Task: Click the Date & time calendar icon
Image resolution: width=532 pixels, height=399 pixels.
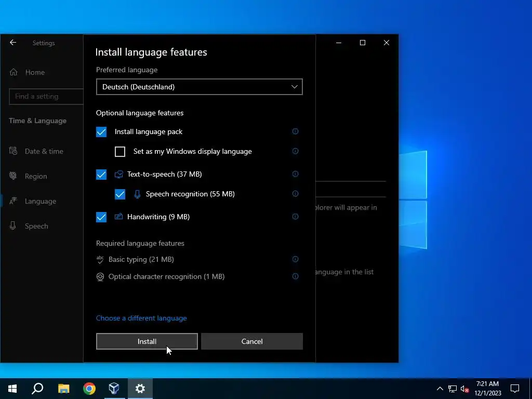Action: (13, 151)
